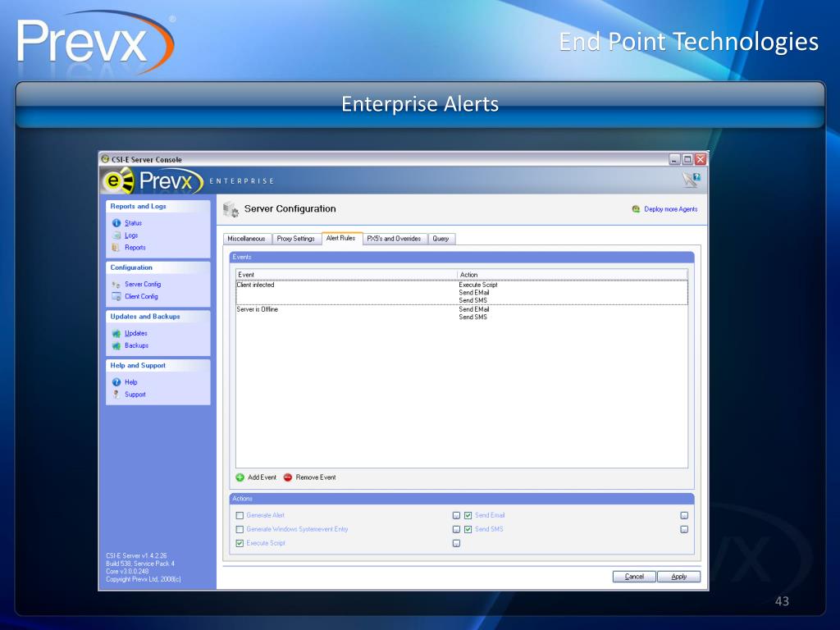Click the red Remove Event minus icon

pyautogui.click(x=288, y=477)
